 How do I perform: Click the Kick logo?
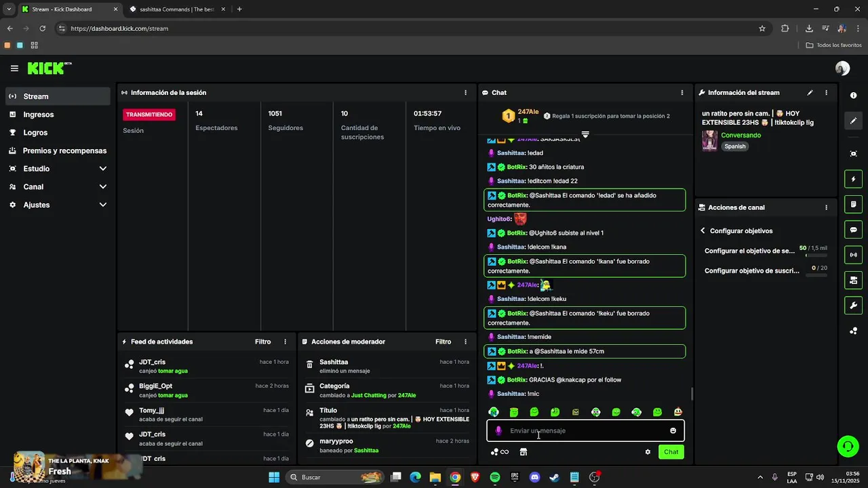(49, 68)
